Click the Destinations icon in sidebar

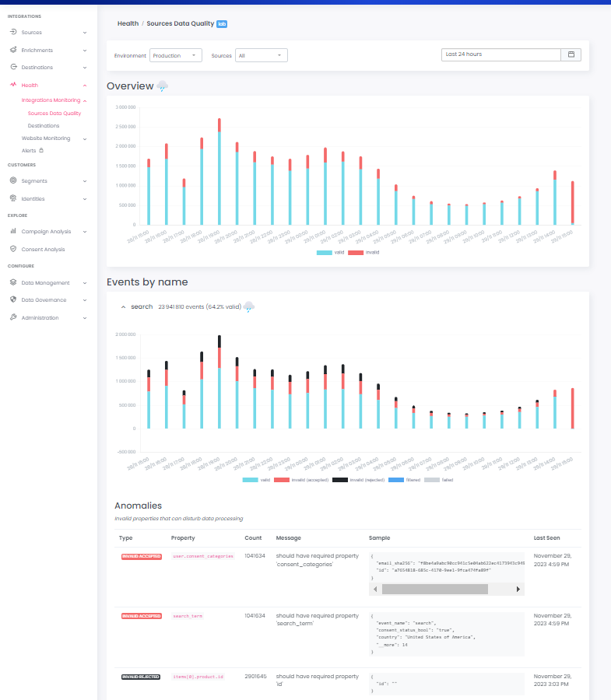pos(13,68)
